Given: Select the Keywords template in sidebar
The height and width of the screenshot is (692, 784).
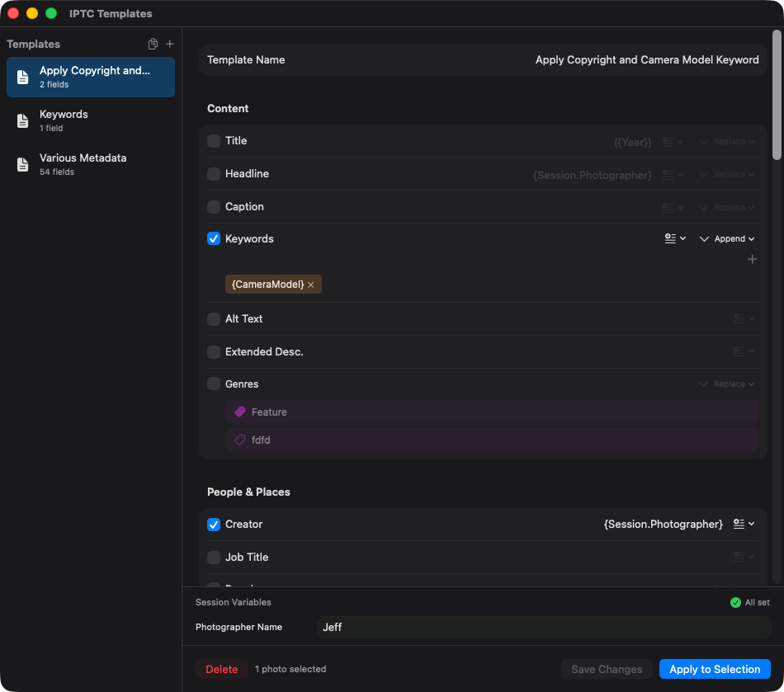Looking at the screenshot, I should pyautogui.click(x=91, y=120).
